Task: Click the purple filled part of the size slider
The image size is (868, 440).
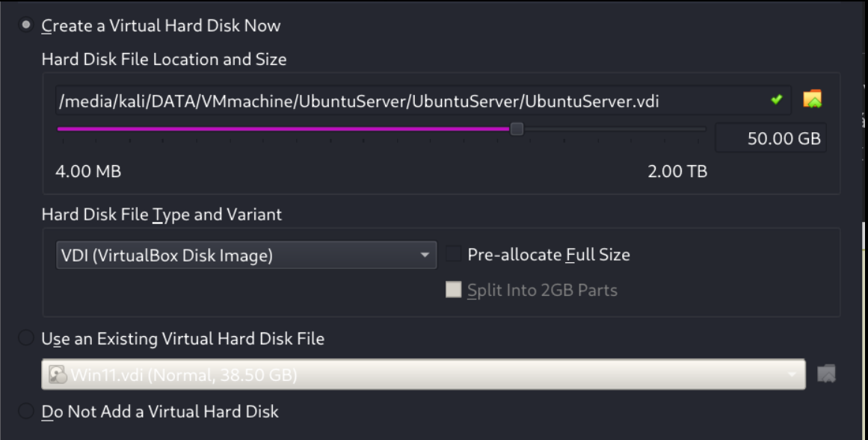Action: click(284, 129)
